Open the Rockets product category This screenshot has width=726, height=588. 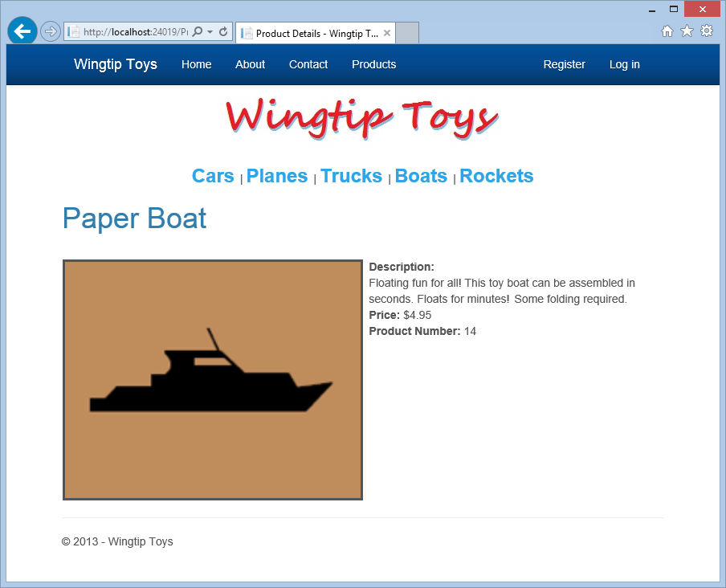point(496,175)
